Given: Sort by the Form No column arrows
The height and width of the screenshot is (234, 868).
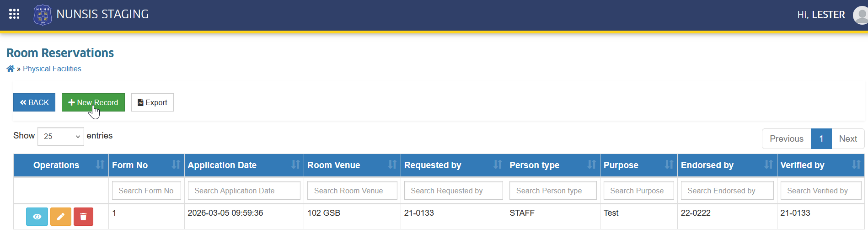Looking at the screenshot, I should pyautogui.click(x=176, y=165).
